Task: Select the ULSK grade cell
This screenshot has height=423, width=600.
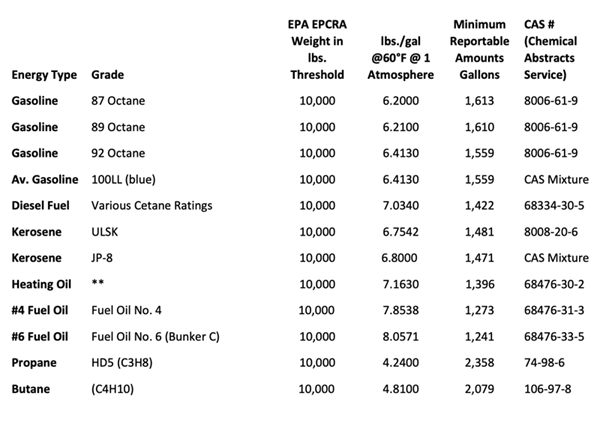Action: pyautogui.click(x=105, y=231)
